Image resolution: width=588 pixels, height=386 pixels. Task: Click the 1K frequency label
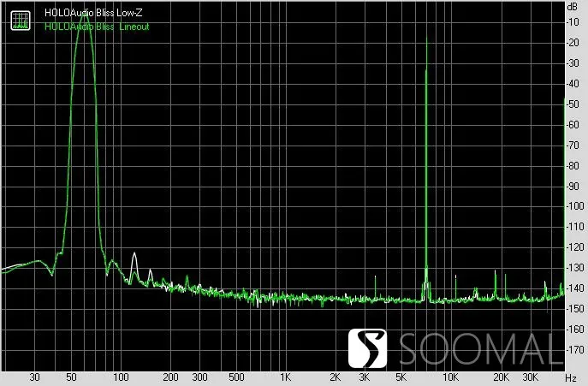click(285, 377)
